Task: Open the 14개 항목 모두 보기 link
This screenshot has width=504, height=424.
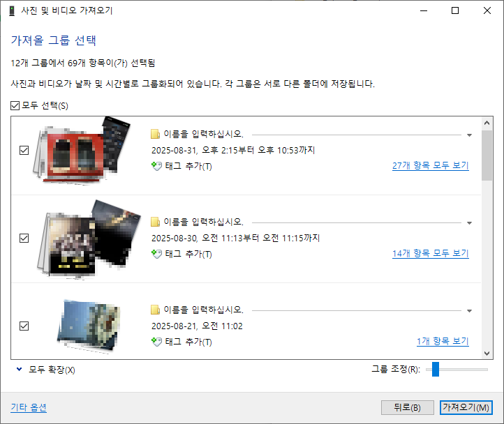Action: (431, 253)
